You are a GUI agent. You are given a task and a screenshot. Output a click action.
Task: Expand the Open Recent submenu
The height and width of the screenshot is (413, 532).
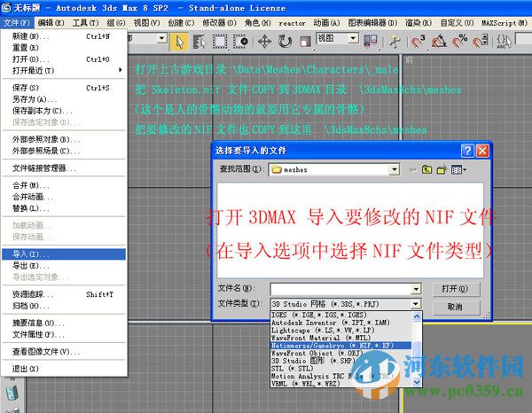coord(66,71)
